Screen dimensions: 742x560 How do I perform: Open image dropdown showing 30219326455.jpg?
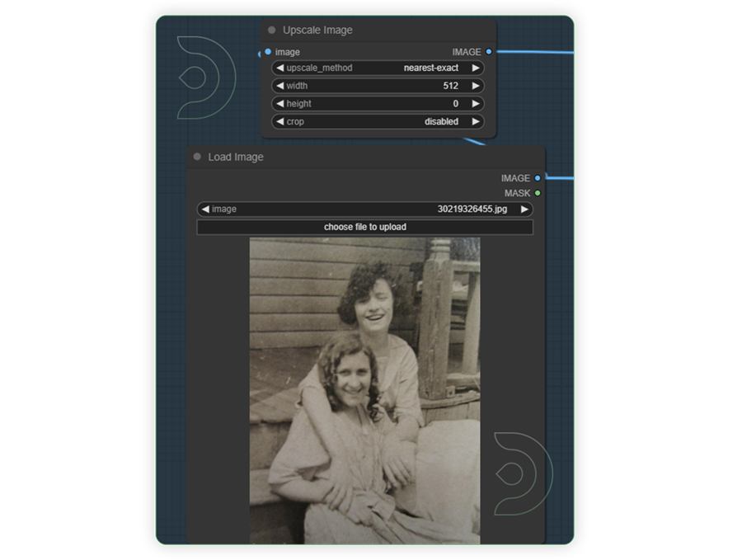tap(365, 209)
